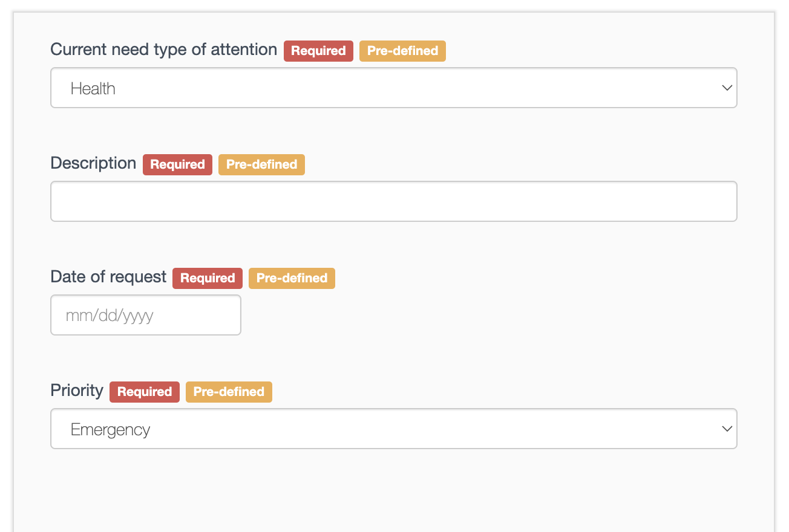
Task: Click the chevron arrow beside Health
Action: [x=727, y=88]
